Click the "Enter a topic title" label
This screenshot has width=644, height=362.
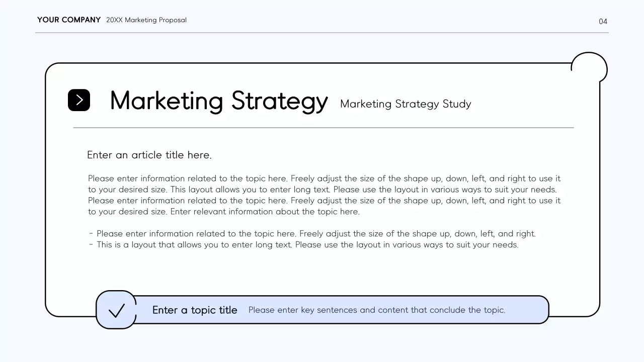pos(195,310)
